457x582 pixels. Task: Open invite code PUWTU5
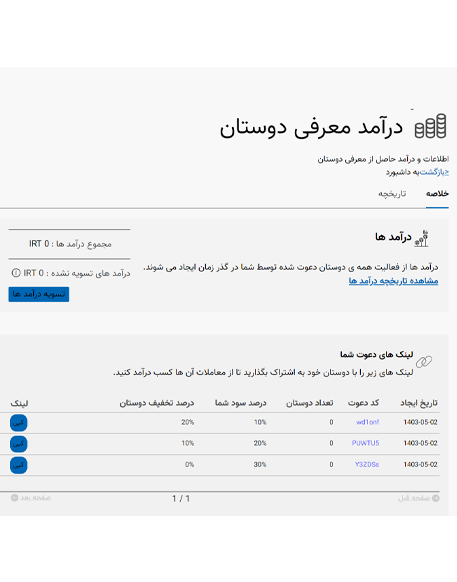(365, 443)
